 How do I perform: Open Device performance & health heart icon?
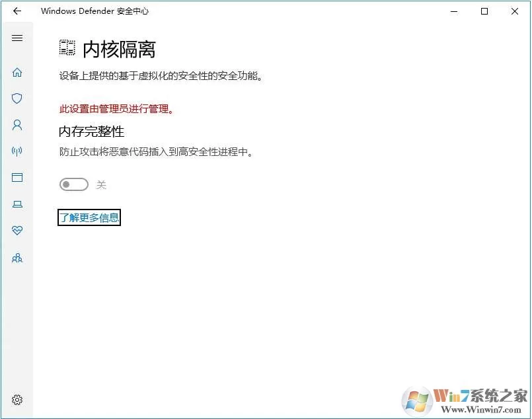click(17, 231)
